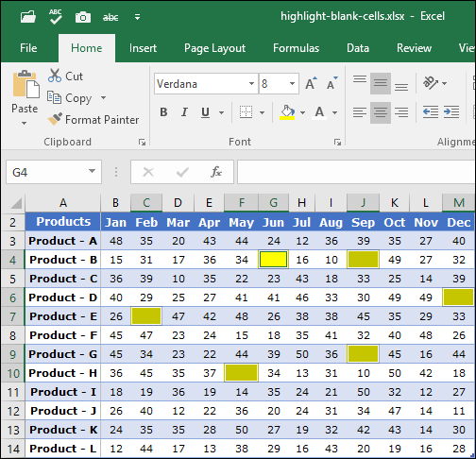Click the highlighted blank Dec cell for Product - D
The width and height of the screenshot is (476, 459).
[x=458, y=297]
